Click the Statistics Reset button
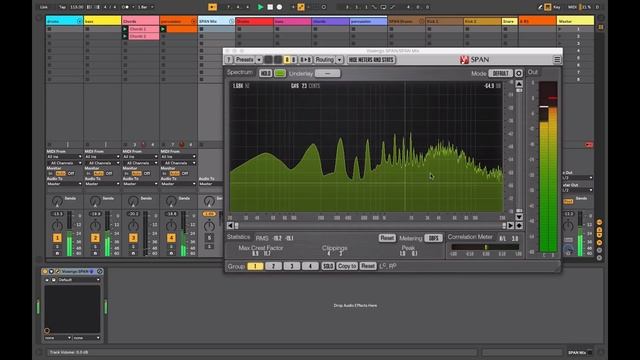Viewport: 640px width, 360px height. click(387, 238)
